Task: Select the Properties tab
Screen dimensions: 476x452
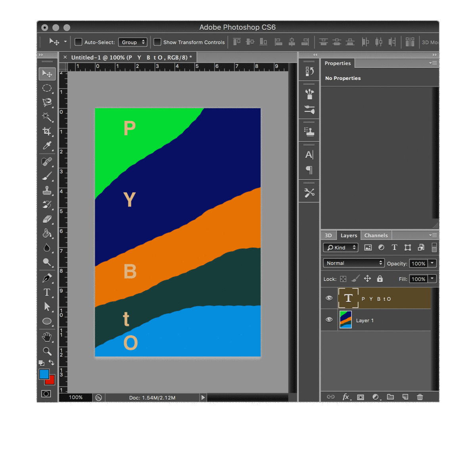Action: click(x=338, y=63)
